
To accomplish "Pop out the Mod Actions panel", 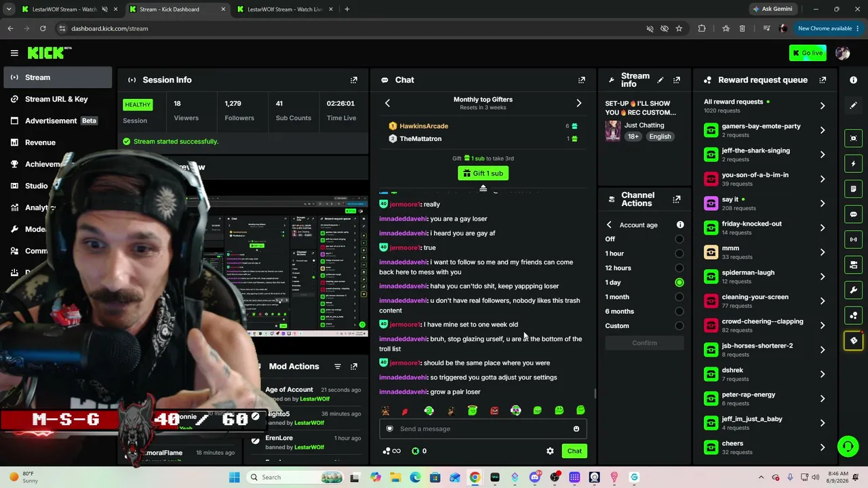I will click(x=354, y=367).
